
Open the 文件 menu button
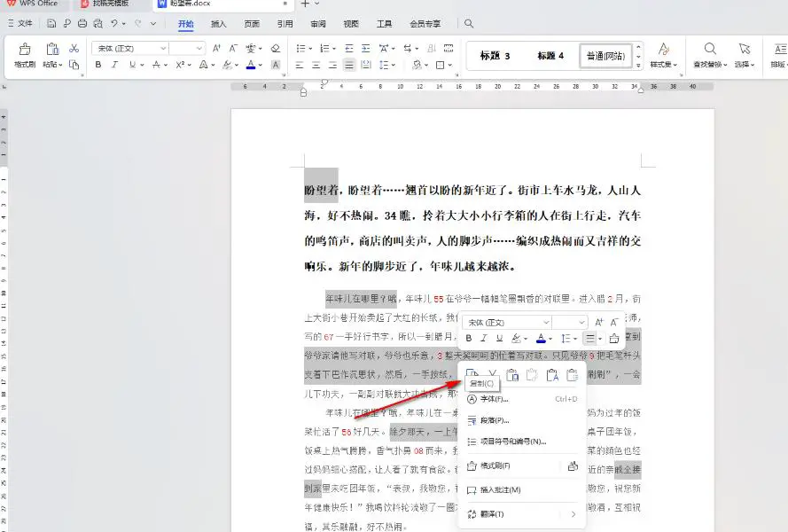point(20,23)
